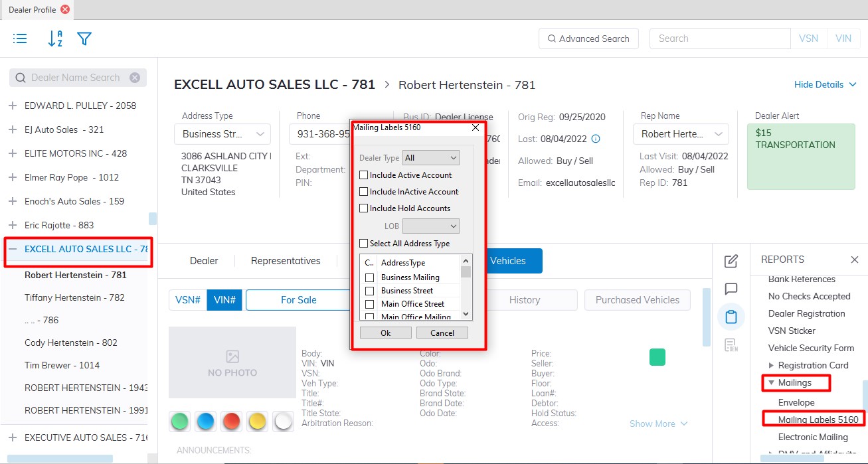Click the A-Z sort icon
Viewport: 868px width, 464px height.
[x=55, y=39]
